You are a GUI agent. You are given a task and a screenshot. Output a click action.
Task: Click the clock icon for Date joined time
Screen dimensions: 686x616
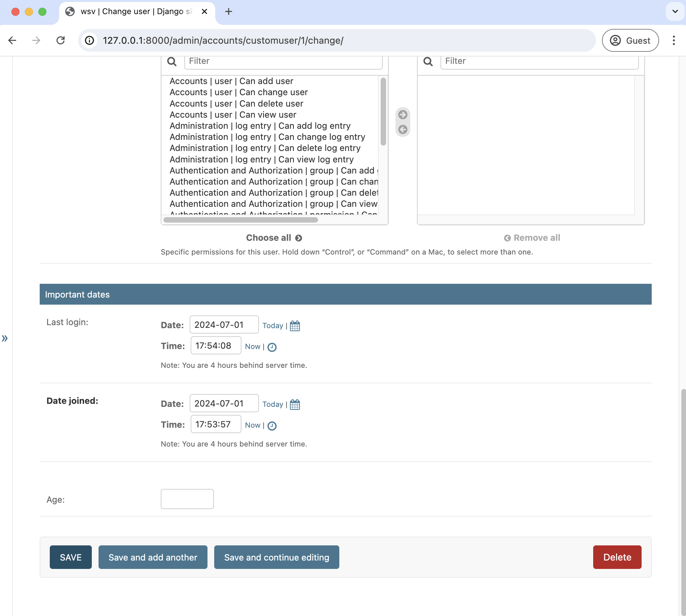[x=272, y=425]
